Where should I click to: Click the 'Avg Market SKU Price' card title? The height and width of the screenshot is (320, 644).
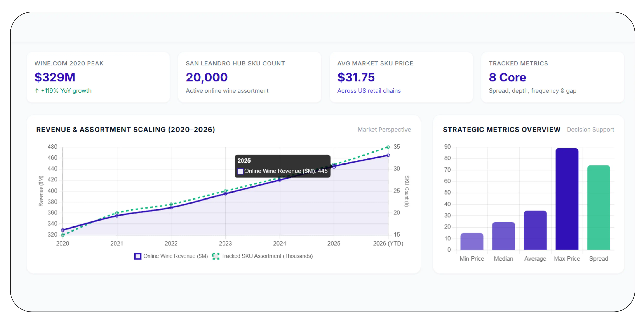[x=375, y=63]
